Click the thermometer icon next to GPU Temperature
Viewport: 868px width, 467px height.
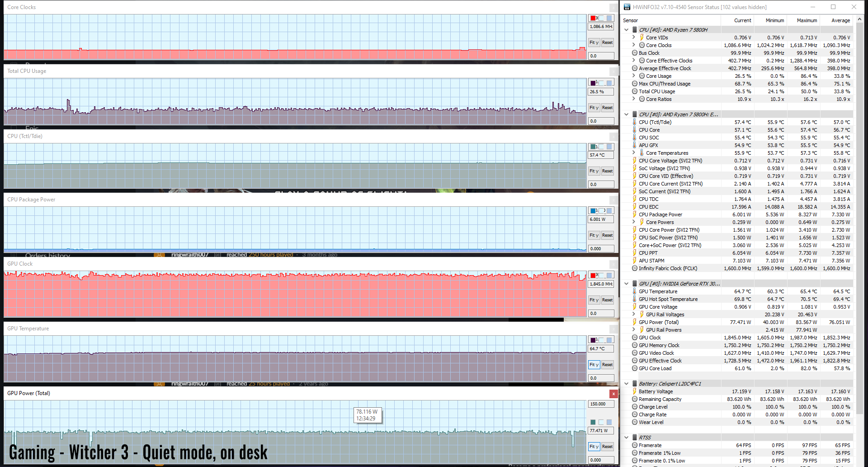click(x=635, y=291)
